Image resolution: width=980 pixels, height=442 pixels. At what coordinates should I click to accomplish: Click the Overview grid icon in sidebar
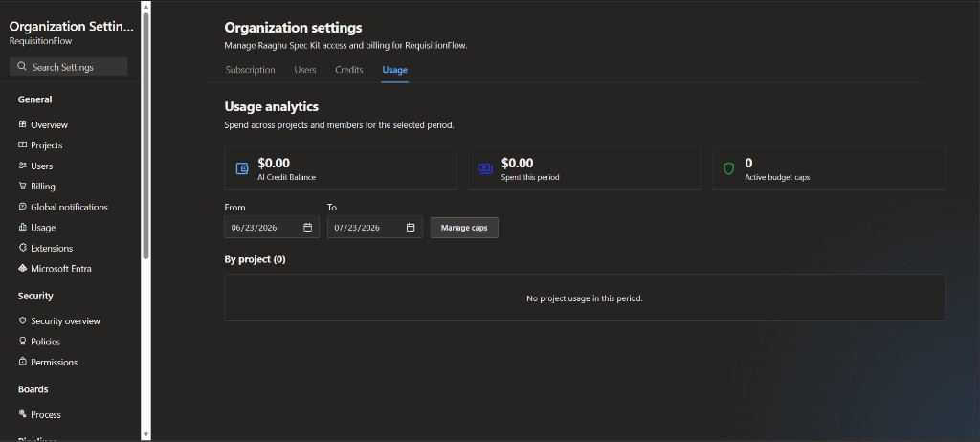coord(23,124)
